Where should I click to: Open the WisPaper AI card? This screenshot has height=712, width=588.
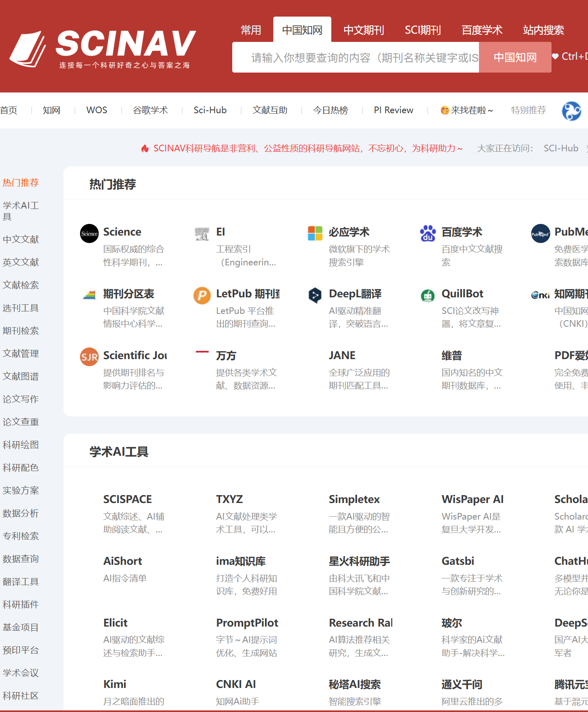(x=462, y=514)
